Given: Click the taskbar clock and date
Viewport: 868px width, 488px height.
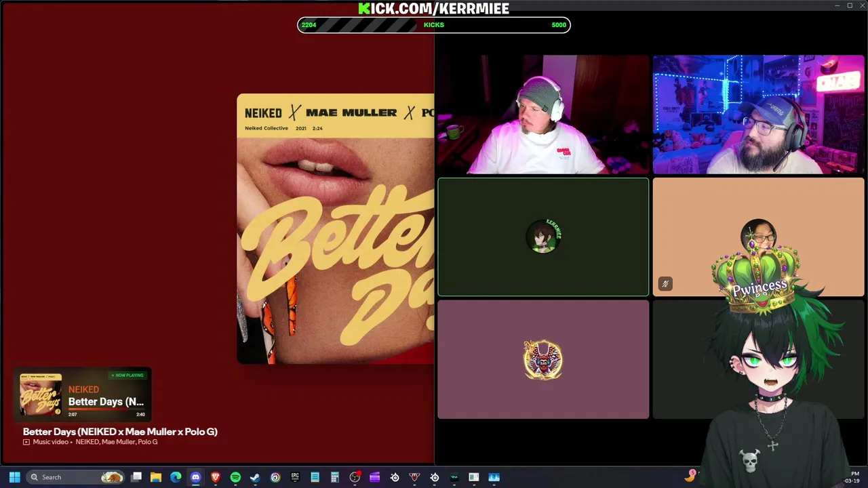Looking at the screenshot, I should (852, 477).
